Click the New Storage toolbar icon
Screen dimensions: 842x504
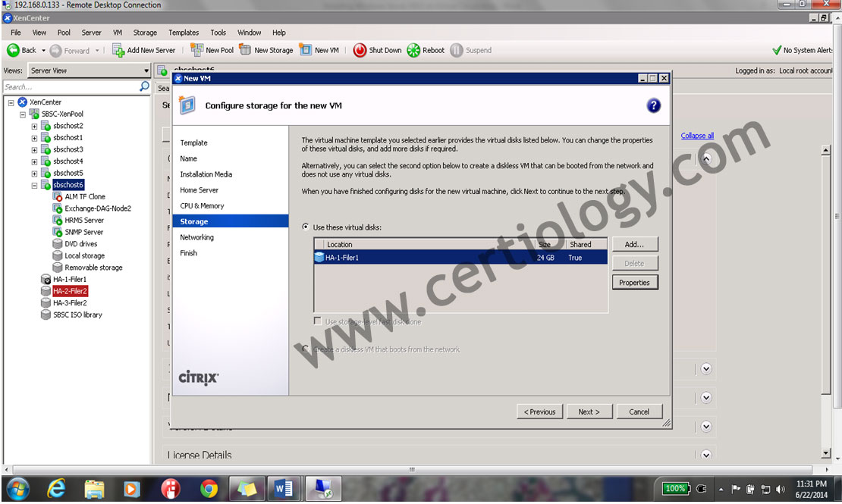[x=246, y=50]
